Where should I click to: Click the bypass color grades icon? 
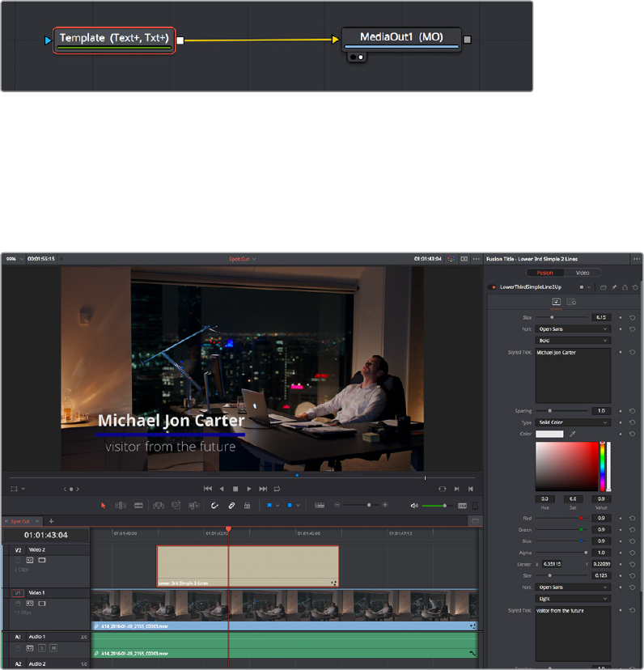(451, 259)
